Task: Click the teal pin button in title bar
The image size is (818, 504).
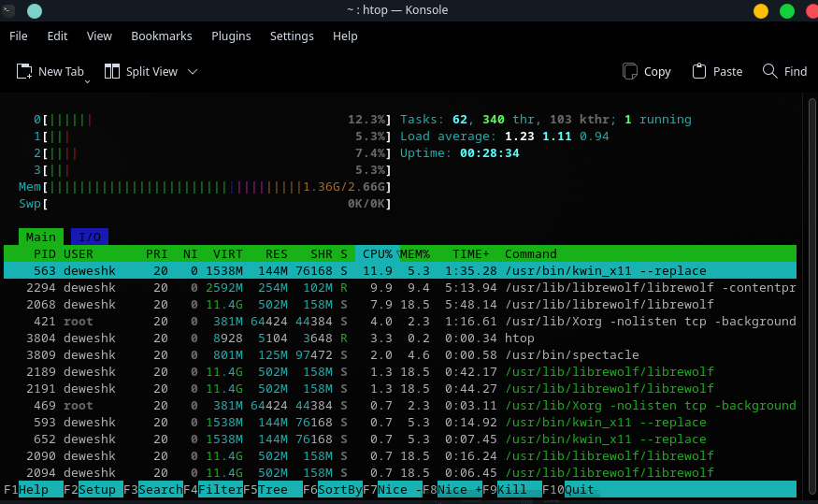Action: (35, 10)
